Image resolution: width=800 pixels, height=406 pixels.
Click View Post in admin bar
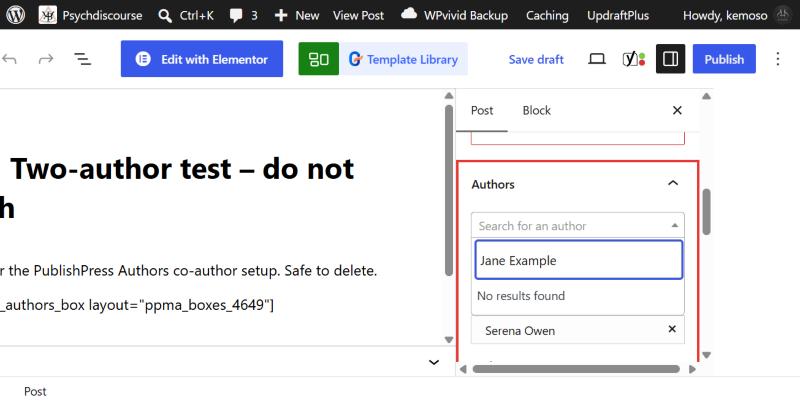(358, 16)
